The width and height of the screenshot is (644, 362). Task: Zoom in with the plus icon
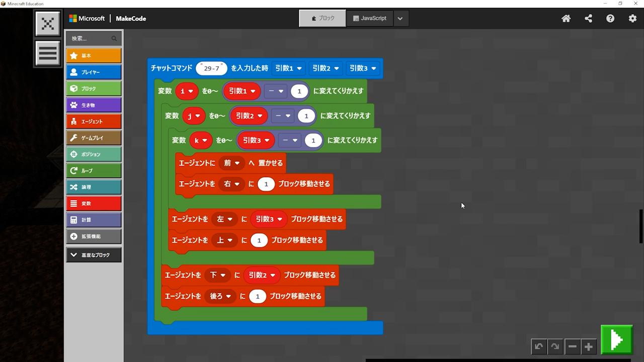point(589,346)
